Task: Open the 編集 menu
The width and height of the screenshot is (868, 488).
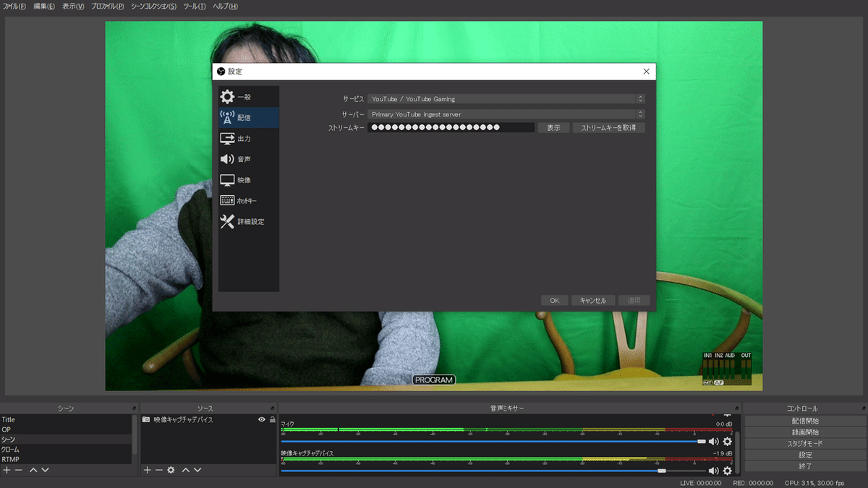Action: point(44,7)
